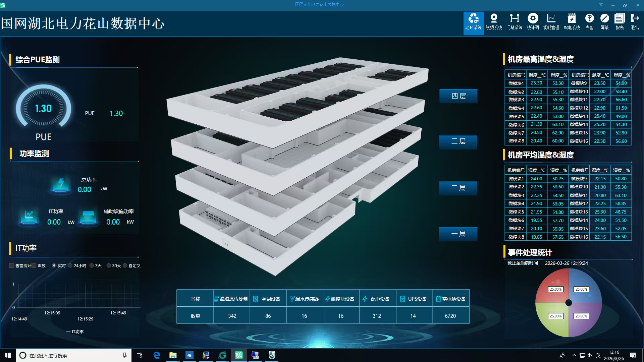Screen dimensions: 644x362
Task: Click the 温湿度传感器 device header cell
Action: pyautogui.click(x=231, y=299)
